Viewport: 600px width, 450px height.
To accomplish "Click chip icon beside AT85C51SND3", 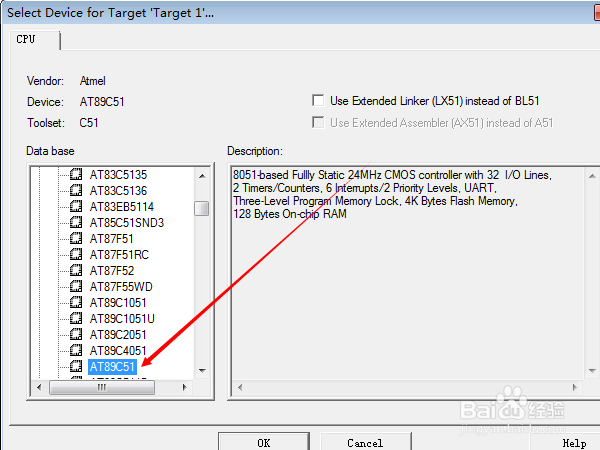I will click(76, 222).
